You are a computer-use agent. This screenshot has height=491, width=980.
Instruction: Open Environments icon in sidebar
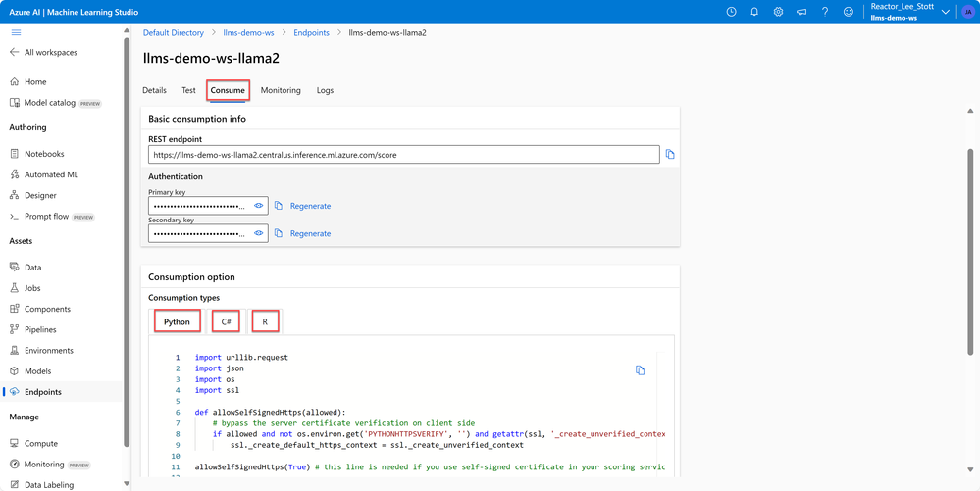(15, 351)
